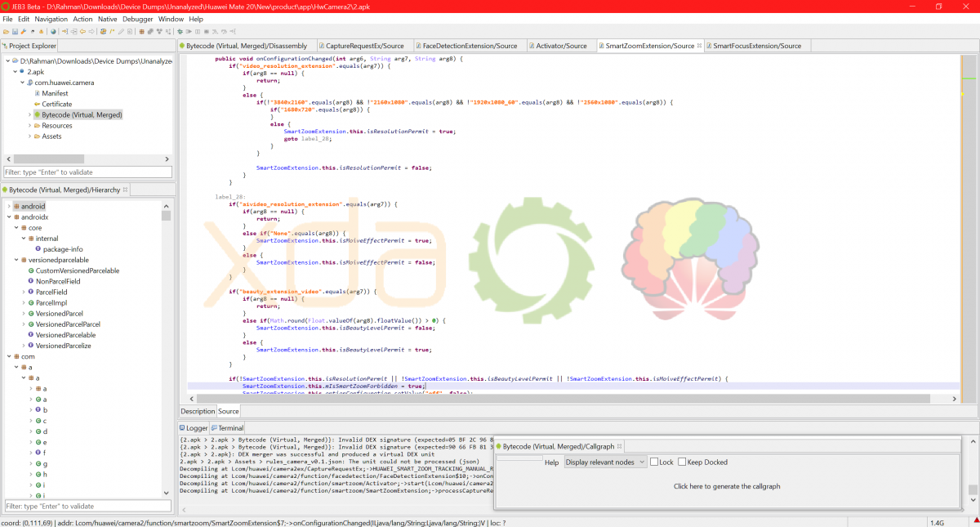
Task: Switch to the Logger tab
Action: (194, 428)
